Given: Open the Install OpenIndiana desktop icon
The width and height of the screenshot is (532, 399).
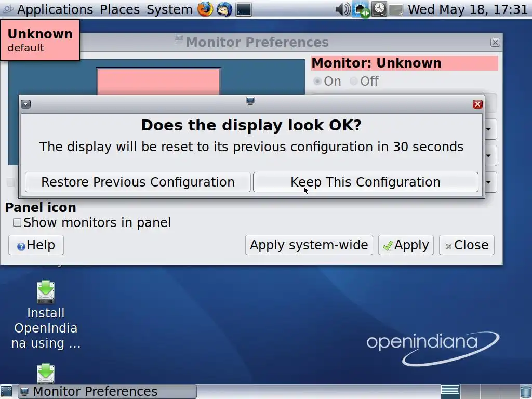Looking at the screenshot, I should click(x=46, y=315).
